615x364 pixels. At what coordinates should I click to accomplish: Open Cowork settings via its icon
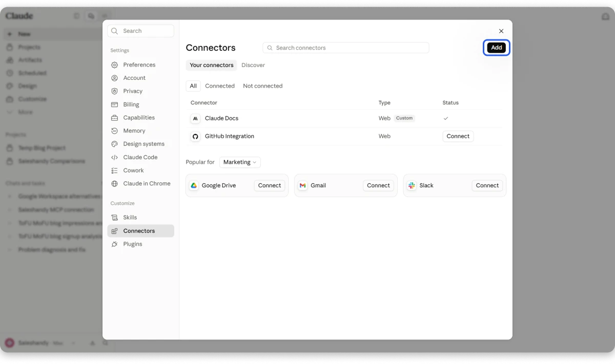114,170
